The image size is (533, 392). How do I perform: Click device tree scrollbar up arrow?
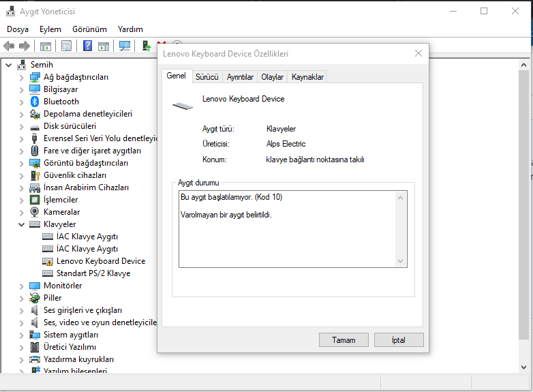pos(523,65)
